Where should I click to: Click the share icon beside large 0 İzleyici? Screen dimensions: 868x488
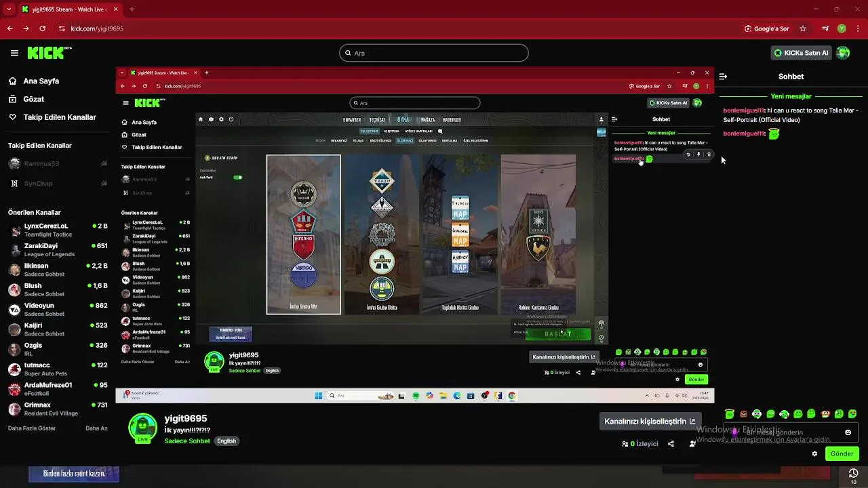(671, 444)
